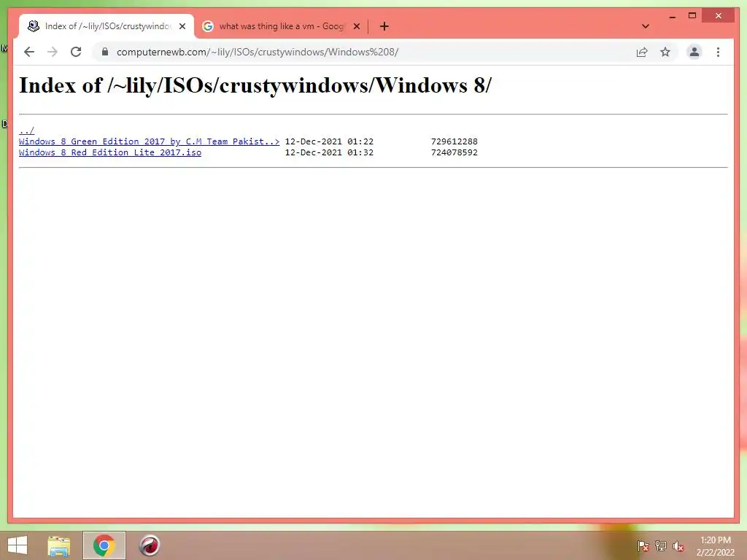
Task: Open the parent directory ../ link
Action: [27, 131]
